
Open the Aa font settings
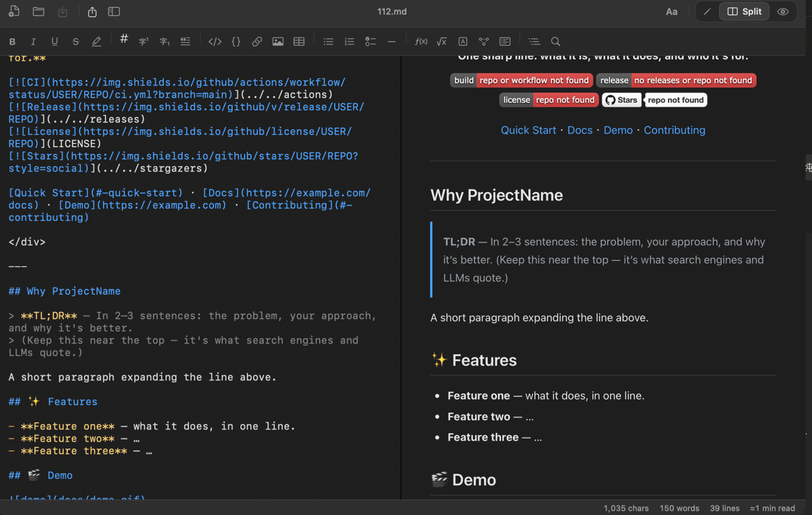671,11
